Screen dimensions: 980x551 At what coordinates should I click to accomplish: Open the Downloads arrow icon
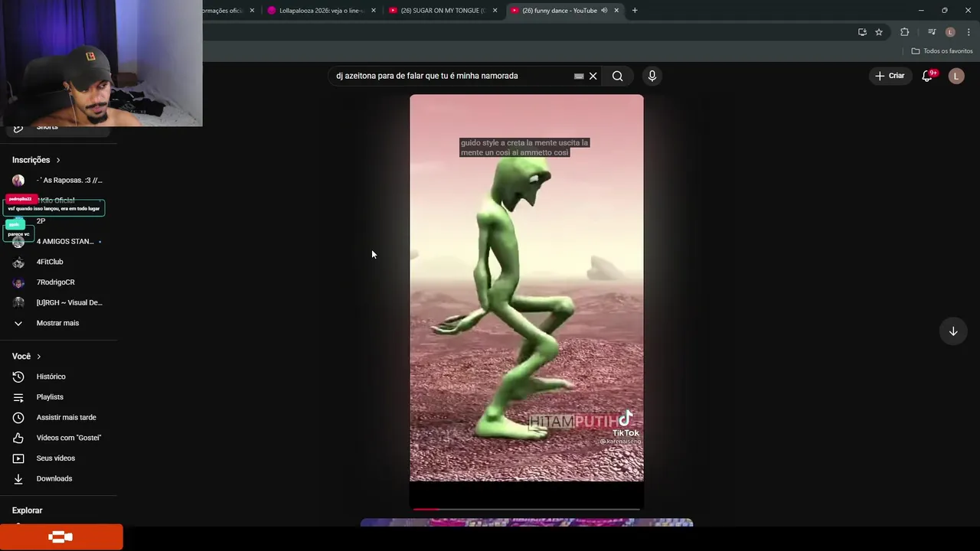pyautogui.click(x=18, y=478)
